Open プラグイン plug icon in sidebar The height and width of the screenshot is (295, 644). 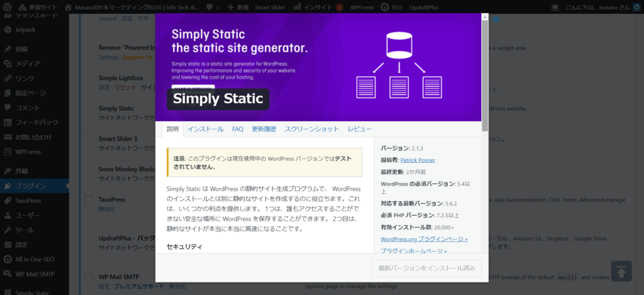(x=8, y=186)
